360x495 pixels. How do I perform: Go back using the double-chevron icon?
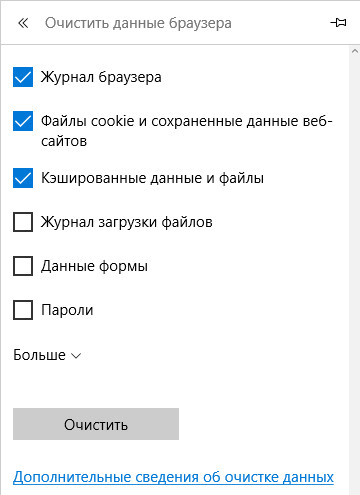tap(23, 23)
